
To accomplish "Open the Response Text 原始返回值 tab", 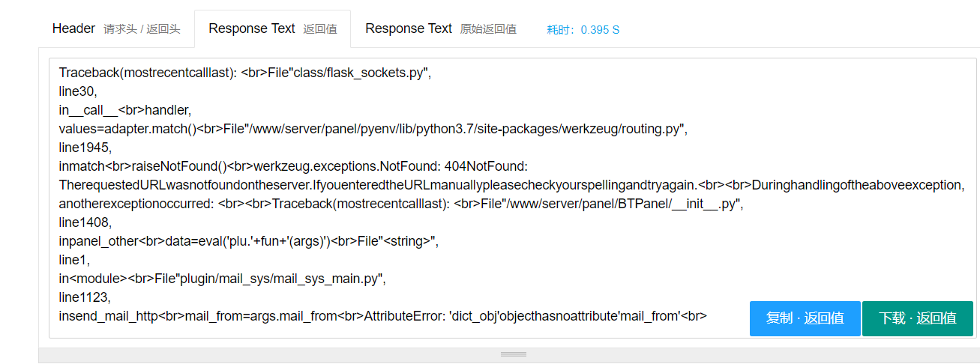I will pos(441,29).
